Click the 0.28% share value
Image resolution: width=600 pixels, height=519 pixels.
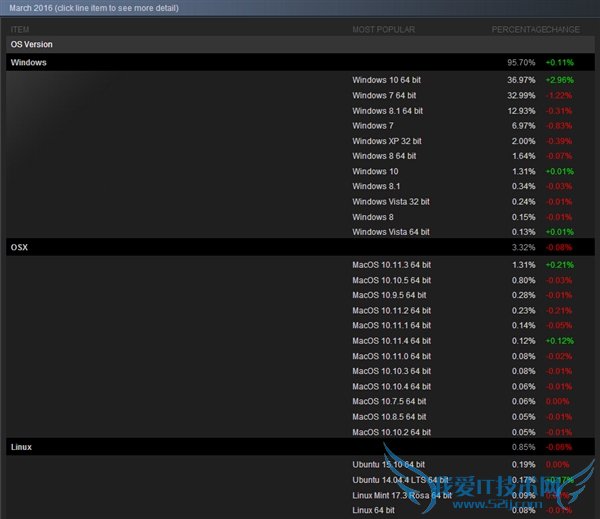pos(523,295)
